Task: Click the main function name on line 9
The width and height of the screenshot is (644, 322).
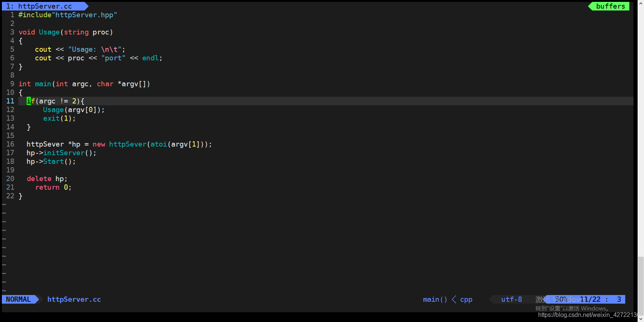Action: pos(43,84)
